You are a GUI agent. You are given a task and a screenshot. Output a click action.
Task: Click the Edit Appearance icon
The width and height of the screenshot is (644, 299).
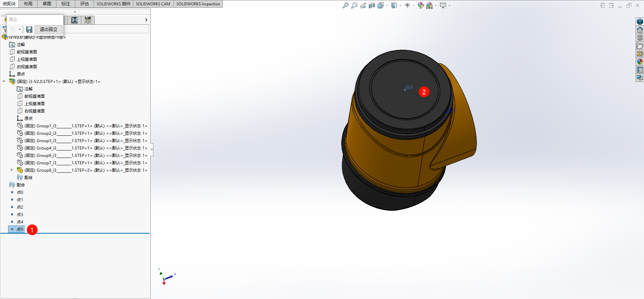point(421,5)
